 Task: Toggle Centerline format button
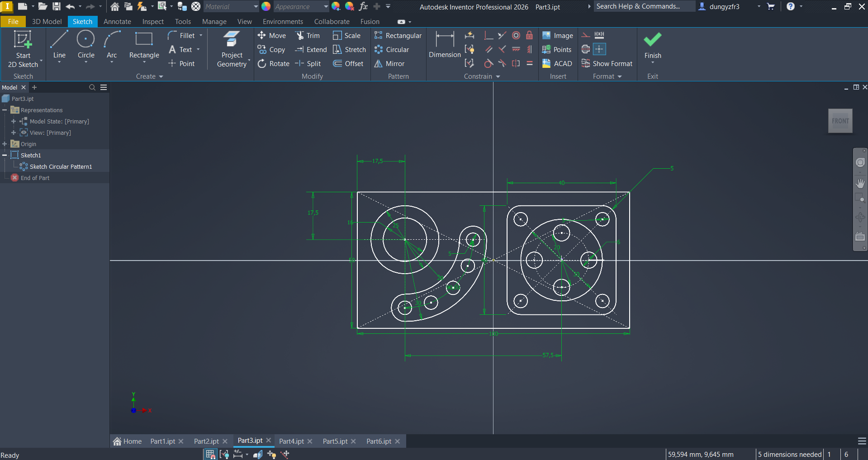[586, 49]
